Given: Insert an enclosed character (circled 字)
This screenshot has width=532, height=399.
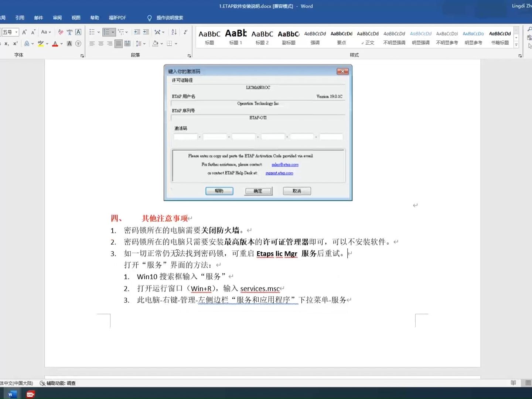Looking at the screenshot, I should pos(78,44).
